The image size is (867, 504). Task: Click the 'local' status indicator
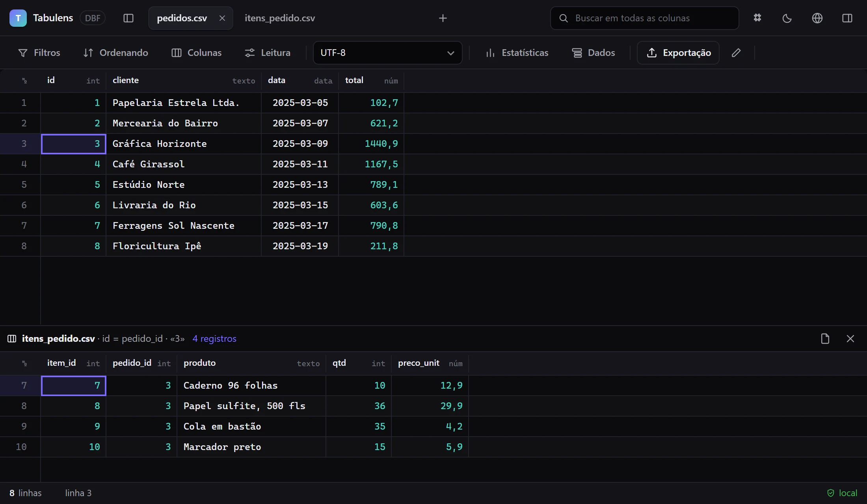point(842,493)
